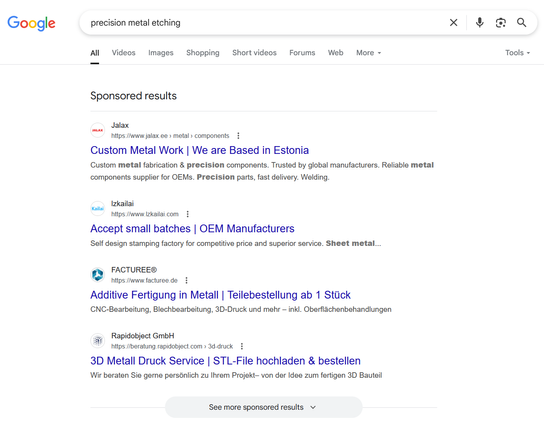Click the facturee.de URL text
This screenshot has width=544, height=424.
click(144, 280)
